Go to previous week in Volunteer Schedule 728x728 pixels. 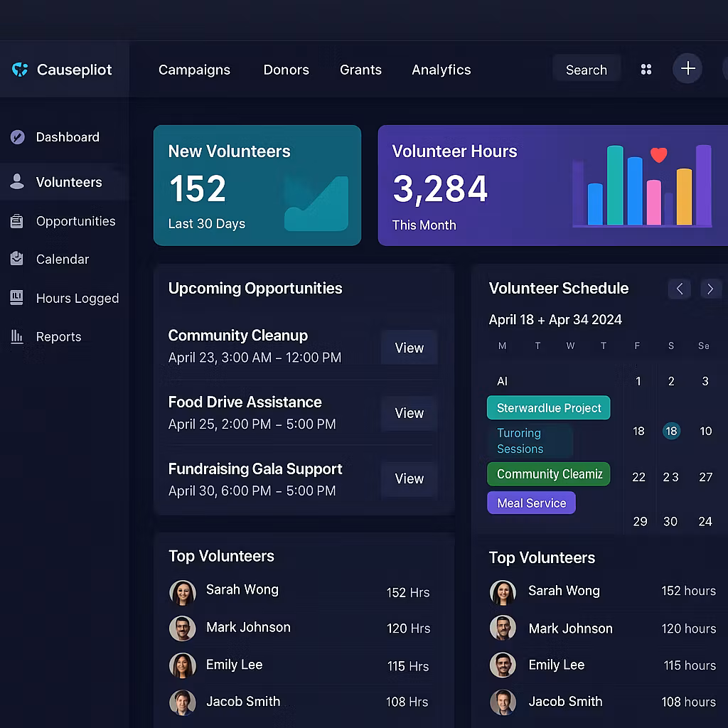pos(679,289)
